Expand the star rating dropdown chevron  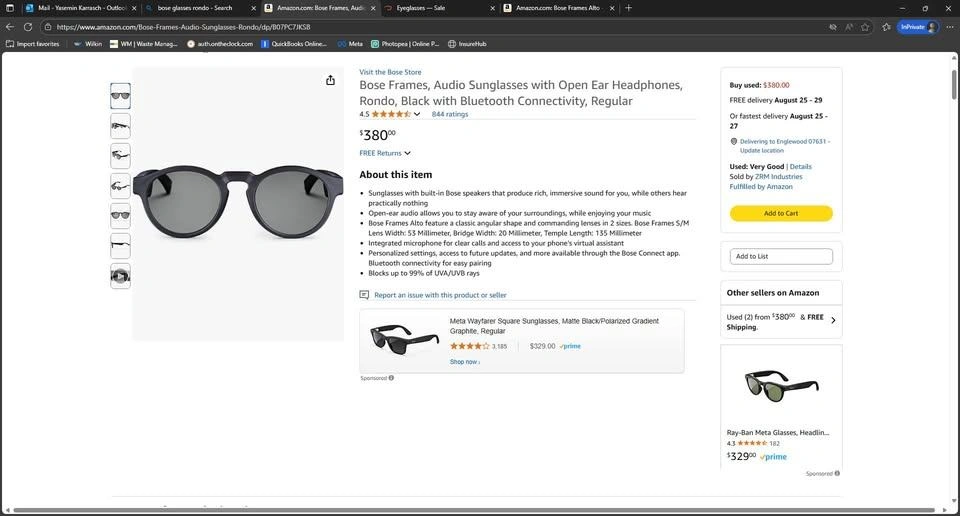[417, 114]
